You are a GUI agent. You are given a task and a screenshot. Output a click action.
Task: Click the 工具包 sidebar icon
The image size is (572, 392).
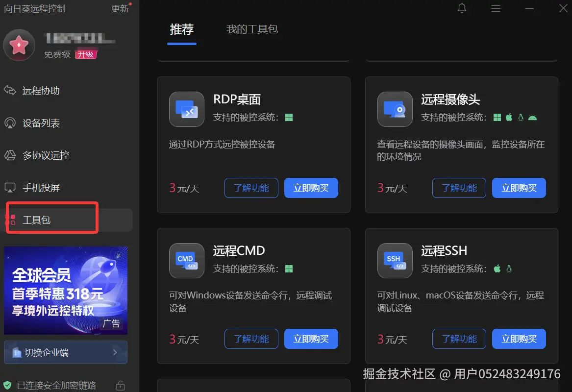tap(10, 220)
